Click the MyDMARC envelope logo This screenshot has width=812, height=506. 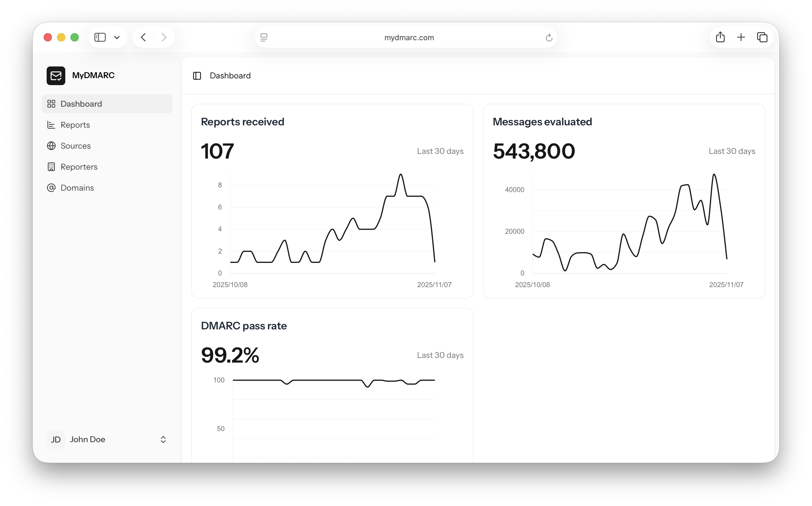56,75
